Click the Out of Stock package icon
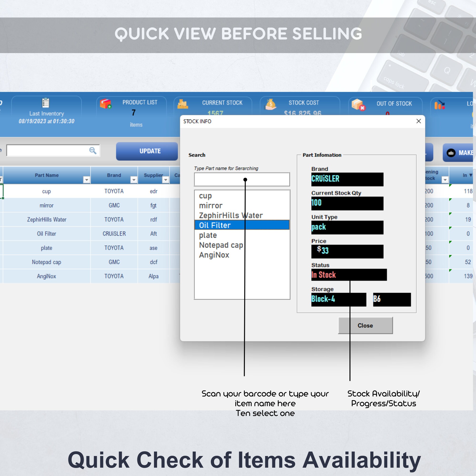 pos(358,105)
